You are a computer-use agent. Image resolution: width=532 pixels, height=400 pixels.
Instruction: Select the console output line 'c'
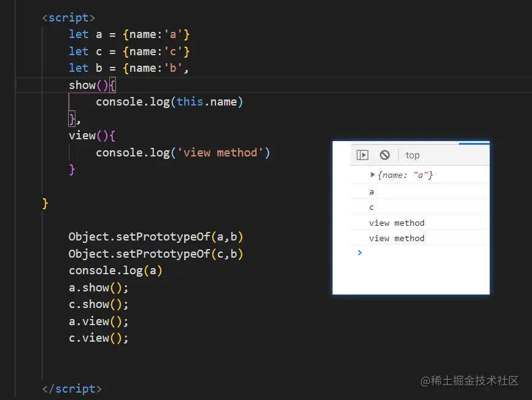click(x=371, y=207)
